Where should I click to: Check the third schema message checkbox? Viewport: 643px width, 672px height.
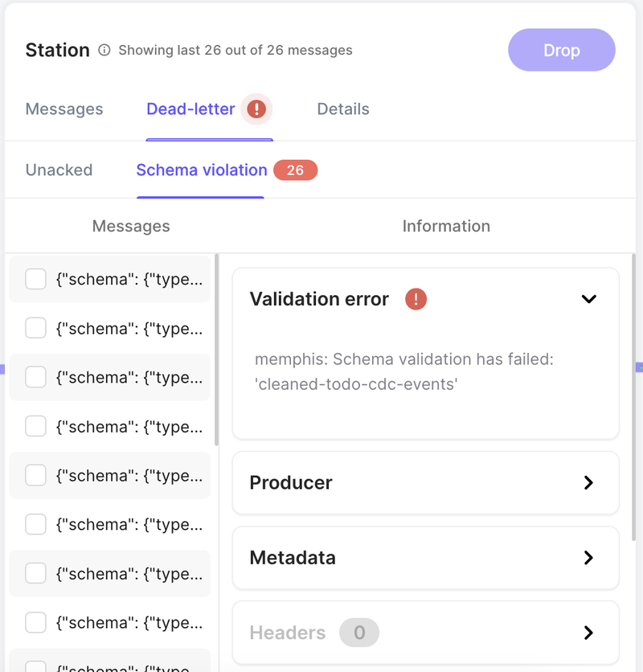[35, 377]
